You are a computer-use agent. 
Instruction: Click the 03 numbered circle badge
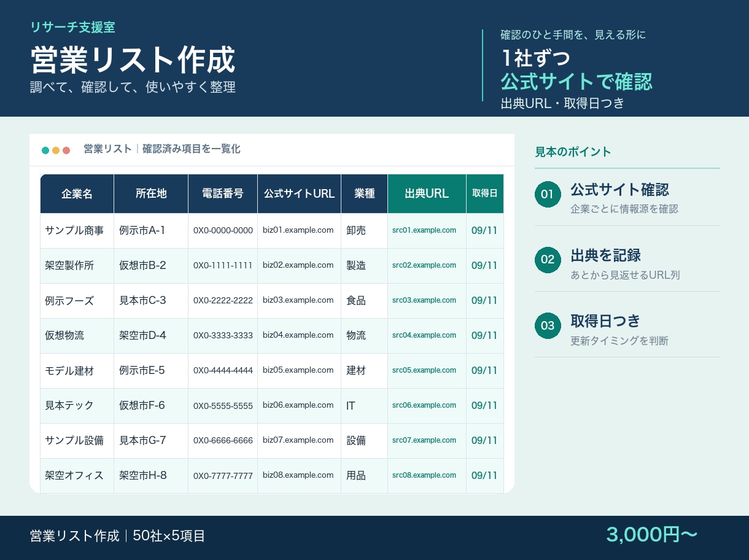click(548, 325)
